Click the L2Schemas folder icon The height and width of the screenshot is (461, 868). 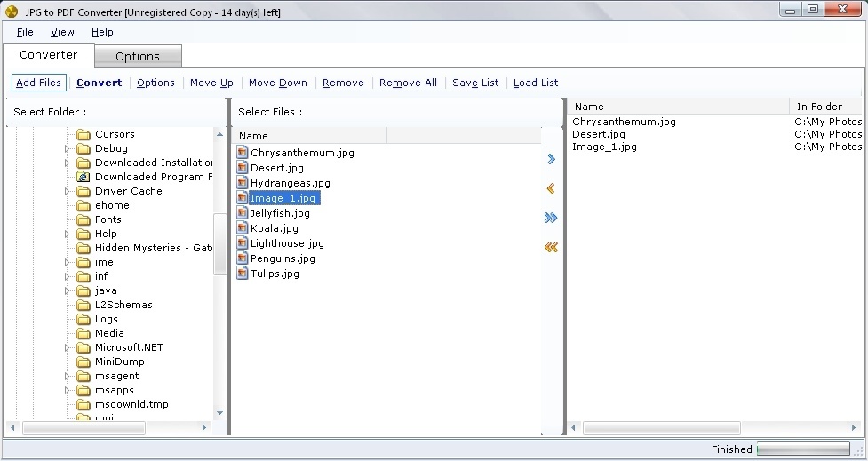(83, 305)
